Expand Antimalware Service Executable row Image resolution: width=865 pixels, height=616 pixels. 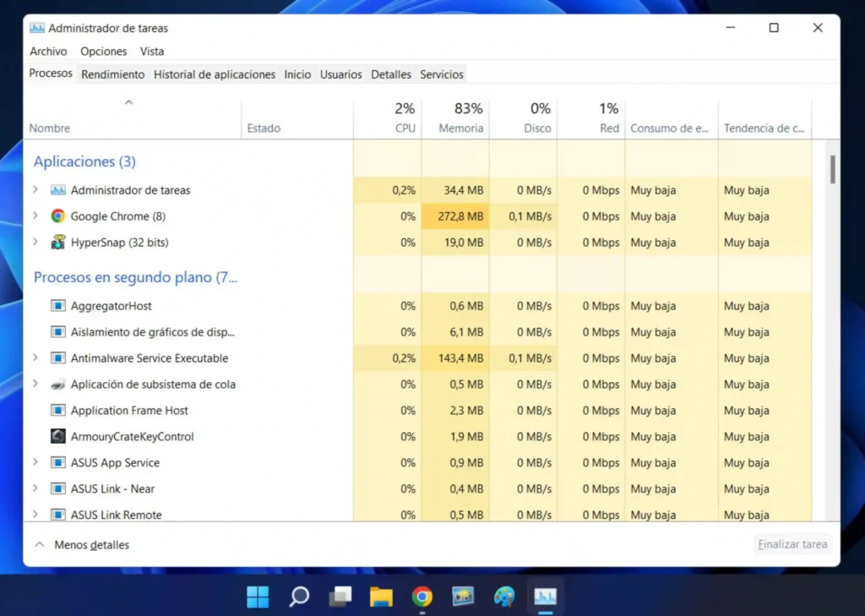(35, 357)
